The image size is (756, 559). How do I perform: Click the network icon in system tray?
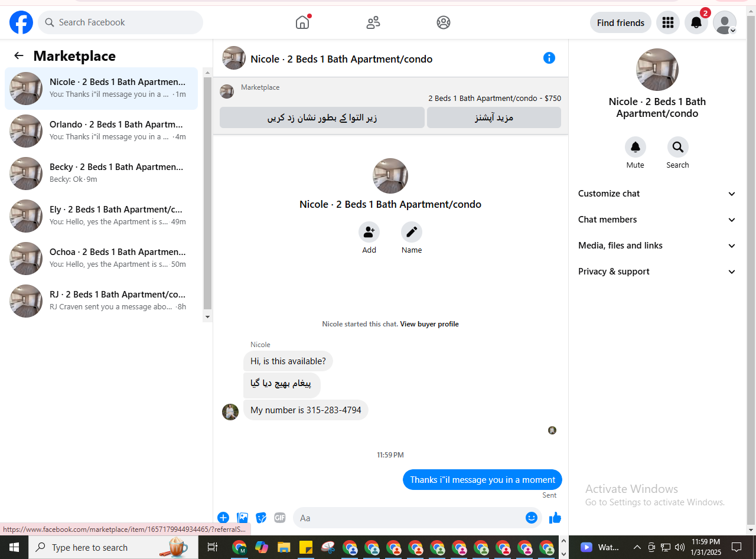click(x=666, y=547)
